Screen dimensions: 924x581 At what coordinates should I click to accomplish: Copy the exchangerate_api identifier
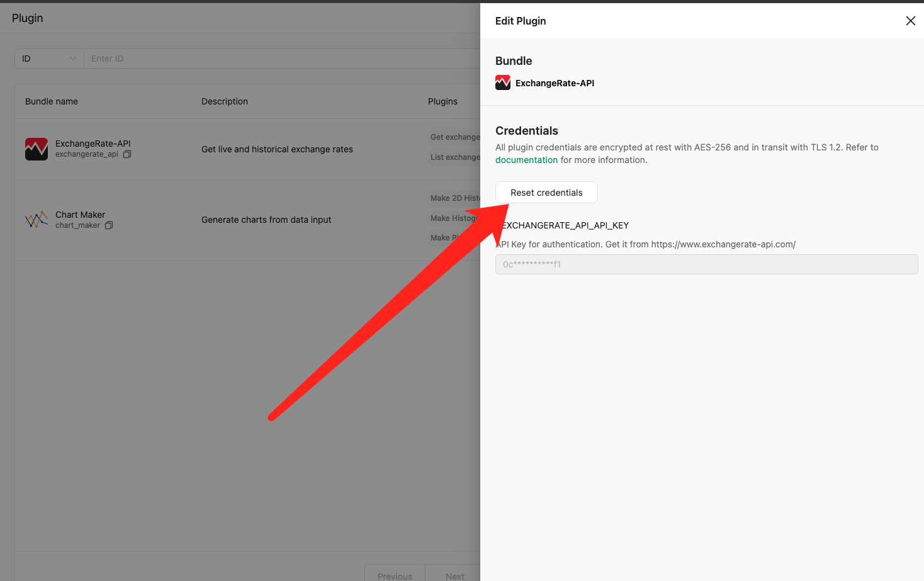[x=127, y=154]
